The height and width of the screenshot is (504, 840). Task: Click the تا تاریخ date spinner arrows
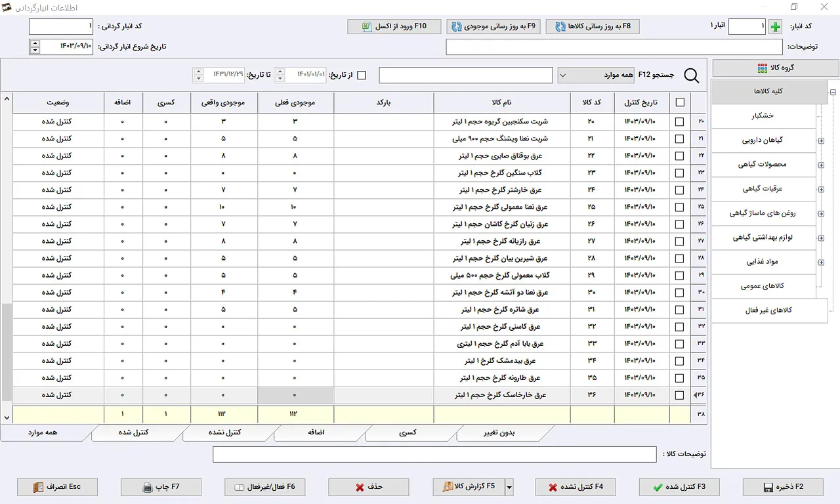[198, 75]
